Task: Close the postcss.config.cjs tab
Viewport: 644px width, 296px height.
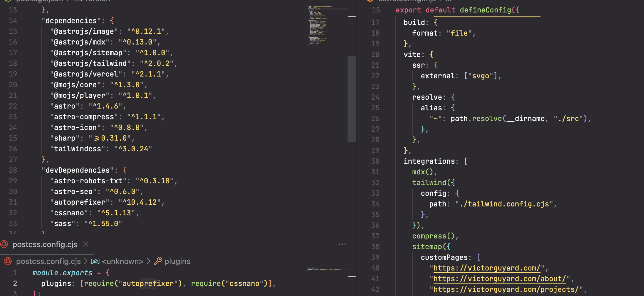Action: coord(86,244)
